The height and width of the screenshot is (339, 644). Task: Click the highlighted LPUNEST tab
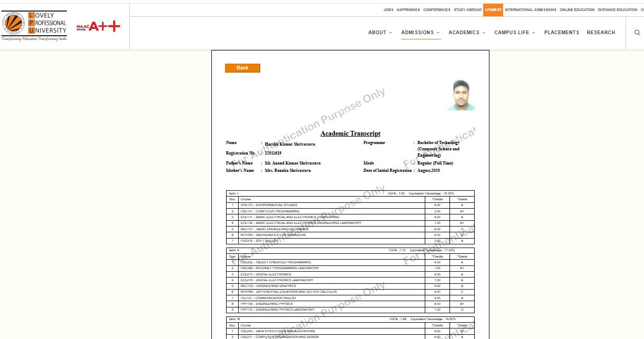point(493,10)
